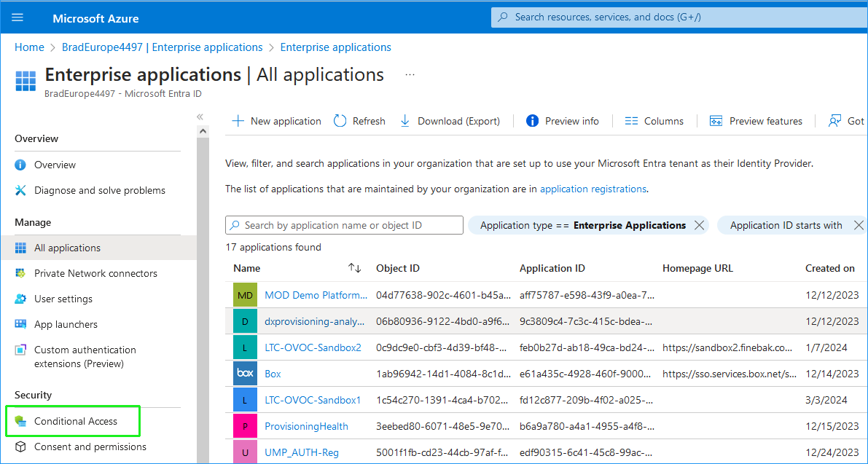Remove the Application type filter with X
The width and height of the screenshot is (868, 464).
(x=699, y=225)
